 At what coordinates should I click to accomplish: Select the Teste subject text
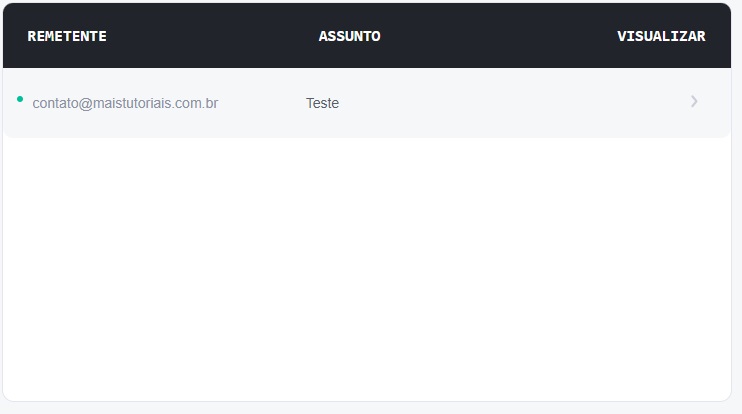pos(322,103)
